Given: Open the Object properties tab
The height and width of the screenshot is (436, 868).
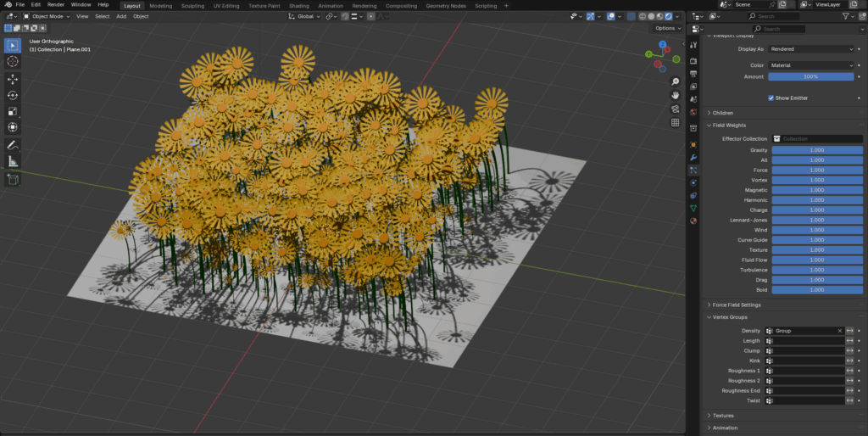Looking at the screenshot, I should pyautogui.click(x=693, y=144).
